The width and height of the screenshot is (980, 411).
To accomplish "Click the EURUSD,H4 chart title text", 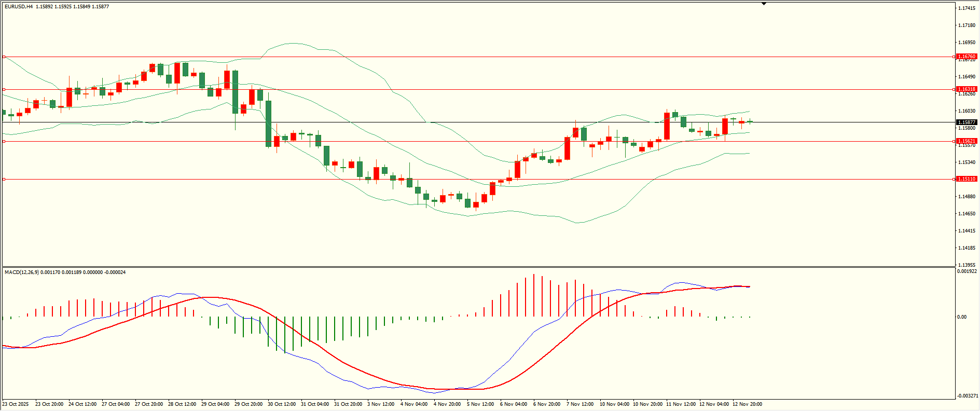I will [x=19, y=7].
